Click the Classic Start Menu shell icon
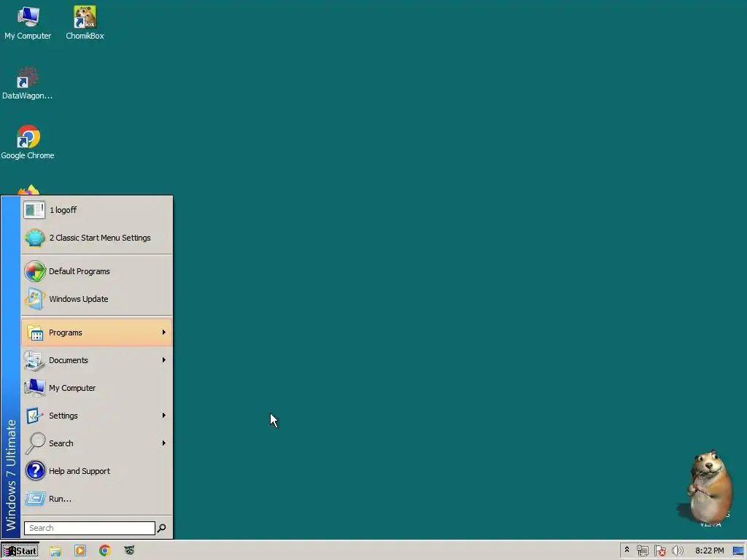747x560 pixels. 35,238
